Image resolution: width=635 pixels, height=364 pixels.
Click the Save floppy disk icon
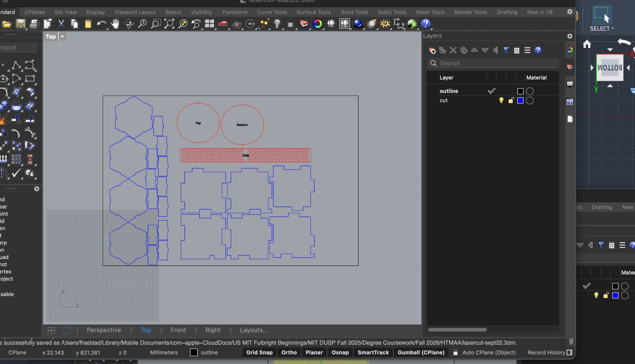pos(21,24)
